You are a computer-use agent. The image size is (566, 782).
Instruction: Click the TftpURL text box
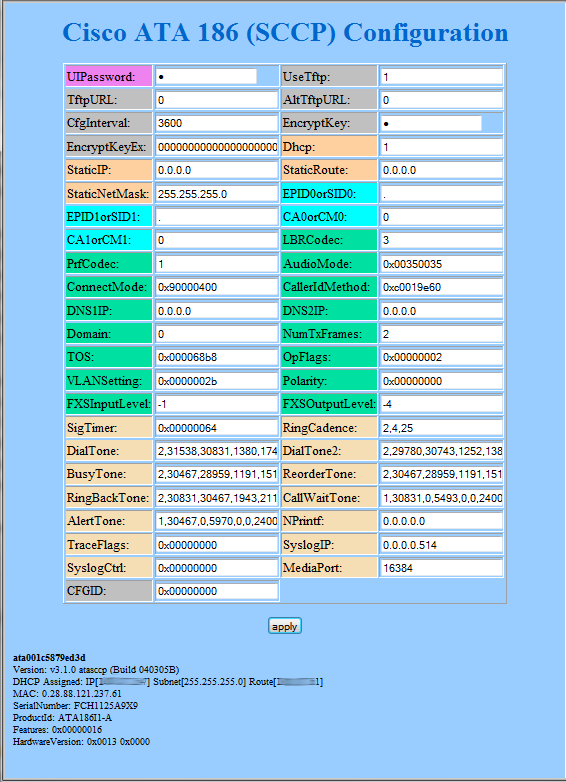[216, 100]
